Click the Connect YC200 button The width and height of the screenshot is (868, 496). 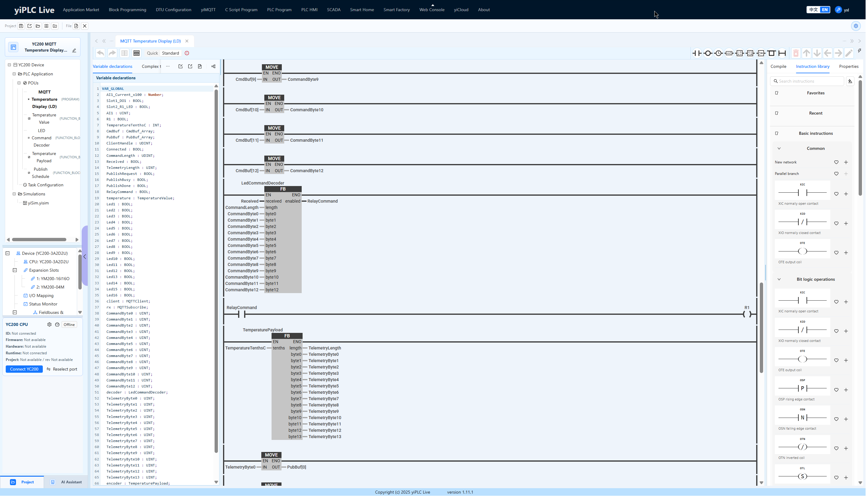(24, 369)
